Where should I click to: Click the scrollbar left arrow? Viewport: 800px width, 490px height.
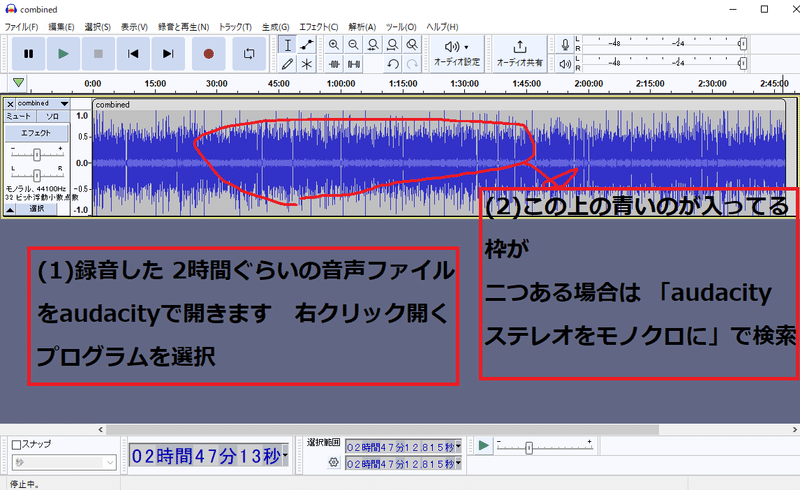pos(101,430)
